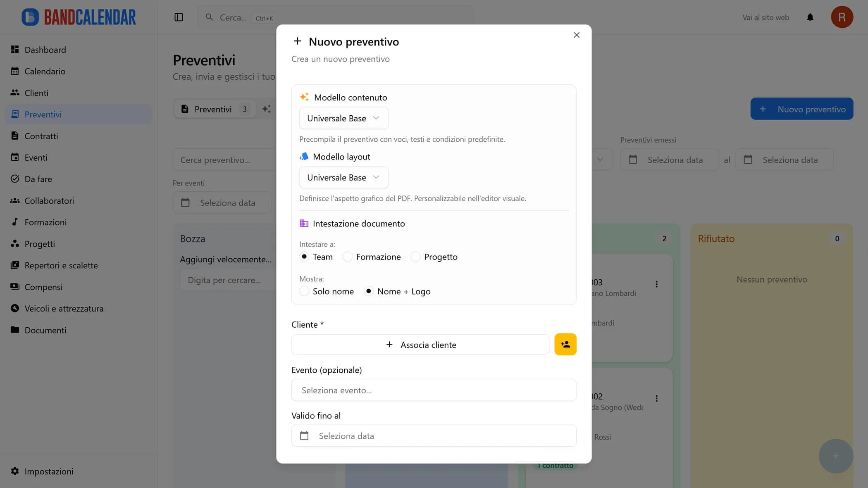Click the blue Nuovo preventivo button

pos(801,109)
